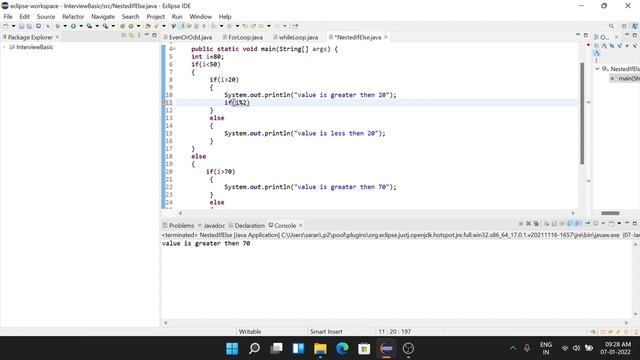Open the dropdown arrow next to Run

81,26
